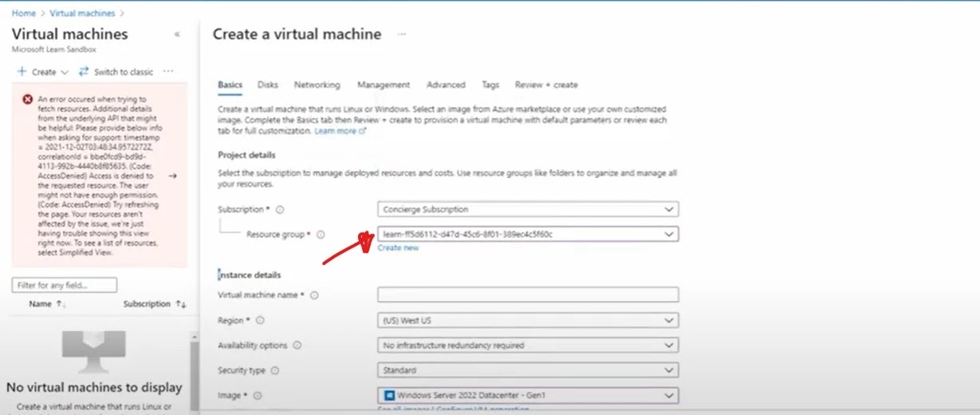Open the more options ellipsis beside Switch to classic

(x=168, y=71)
